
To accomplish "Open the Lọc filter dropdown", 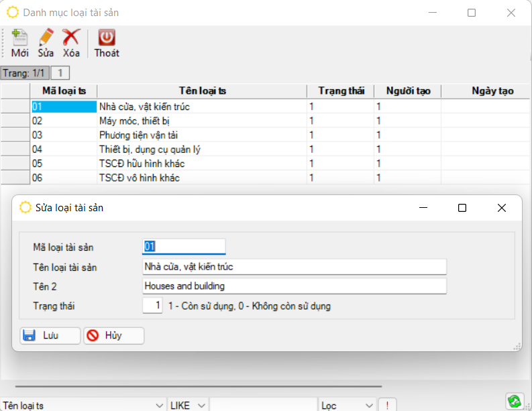I will [368, 406].
